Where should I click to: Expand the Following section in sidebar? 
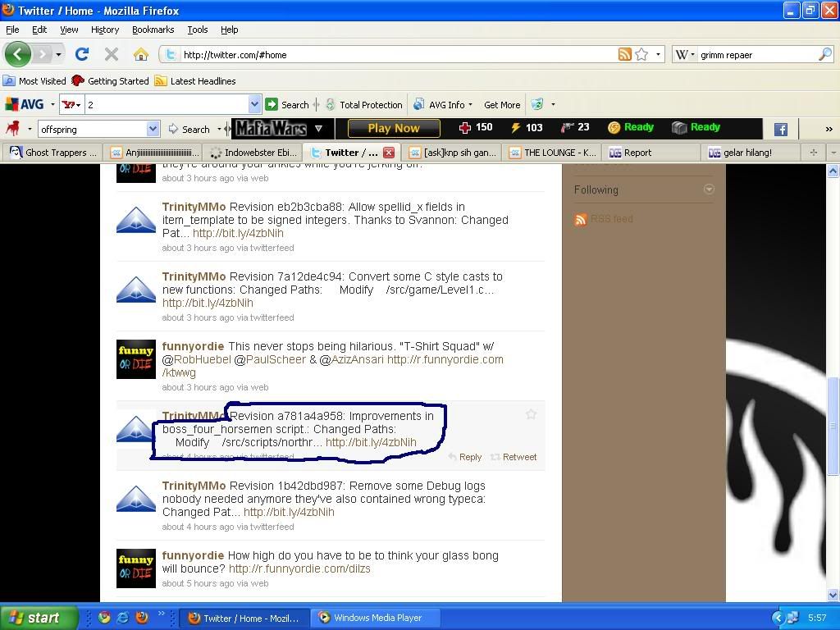click(x=709, y=189)
